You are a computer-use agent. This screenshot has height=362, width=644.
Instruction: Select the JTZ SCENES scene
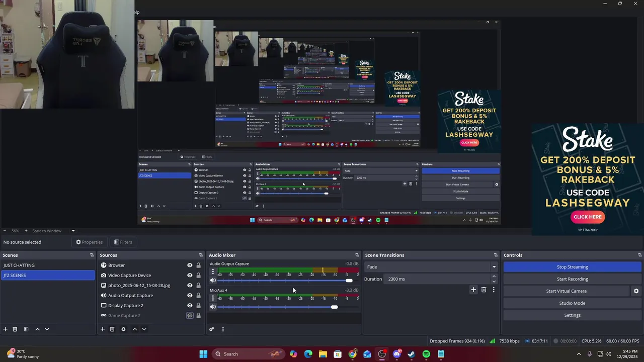[x=48, y=276]
